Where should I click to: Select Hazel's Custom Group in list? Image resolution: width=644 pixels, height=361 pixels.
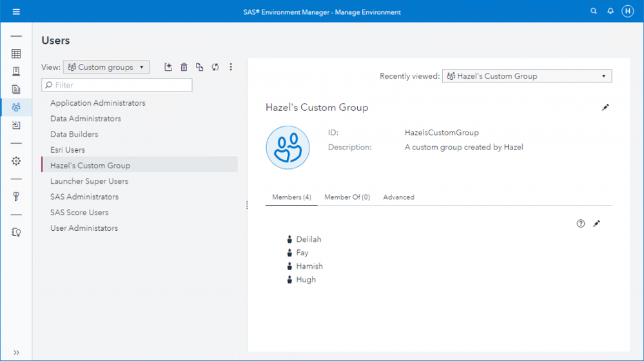pyautogui.click(x=140, y=166)
